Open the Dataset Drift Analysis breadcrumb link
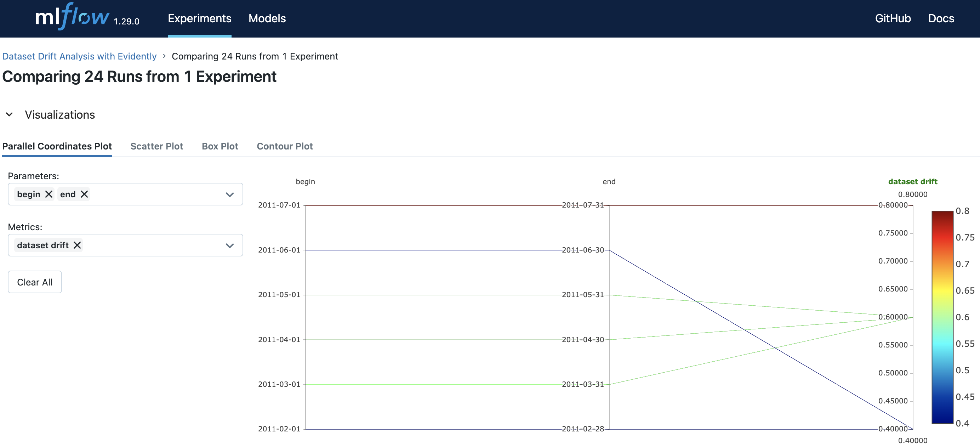Image resolution: width=980 pixels, height=447 pixels. (x=79, y=56)
